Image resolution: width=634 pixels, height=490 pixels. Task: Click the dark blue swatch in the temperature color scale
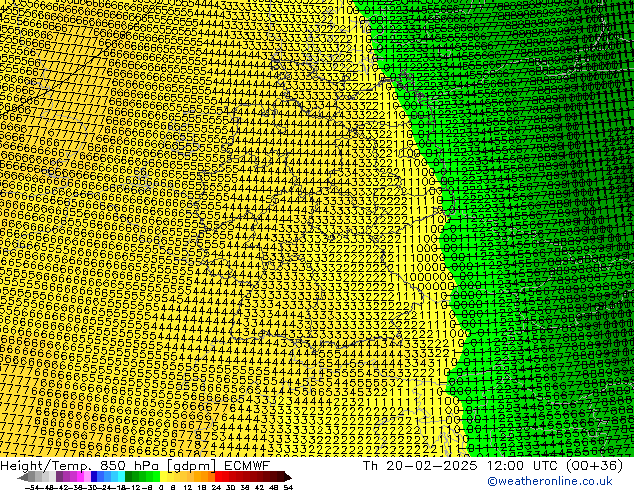94,477
